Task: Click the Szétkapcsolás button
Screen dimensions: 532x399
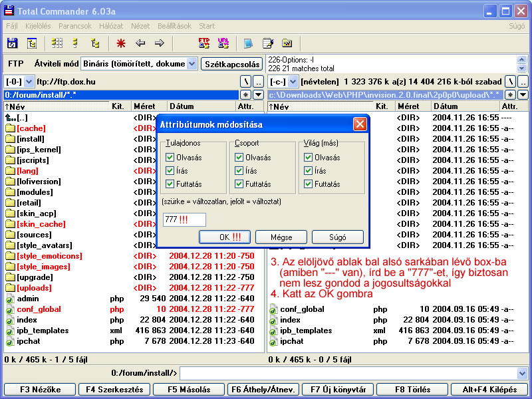Action: [x=231, y=64]
